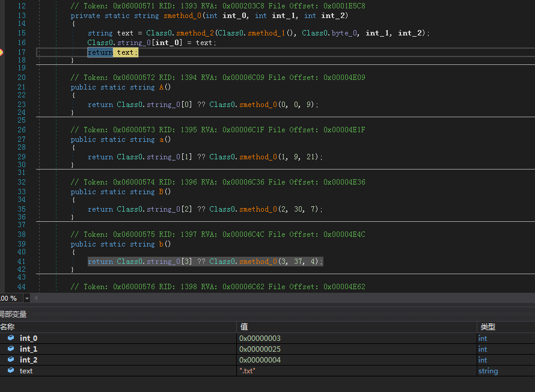Click method name b on line 39
The height and width of the screenshot is (392, 535).
pos(161,244)
